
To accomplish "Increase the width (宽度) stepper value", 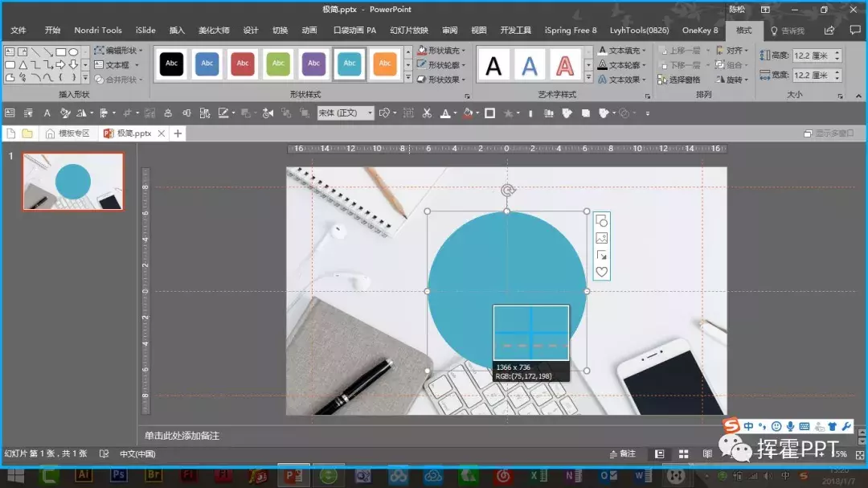I will pos(837,72).
